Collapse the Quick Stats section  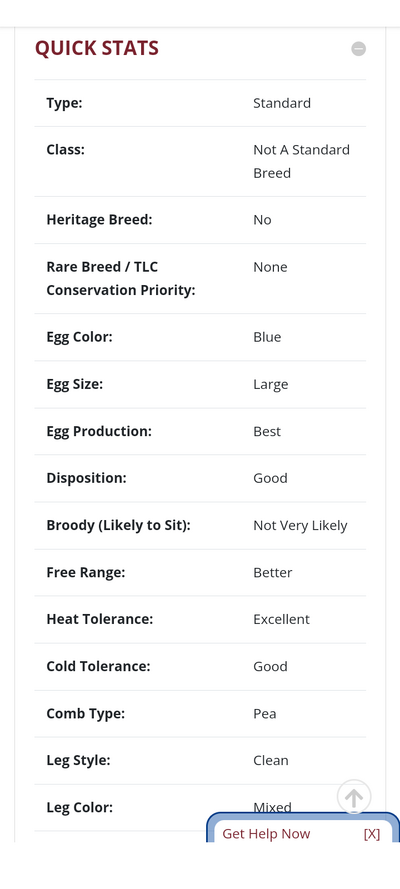coord(358,49)
